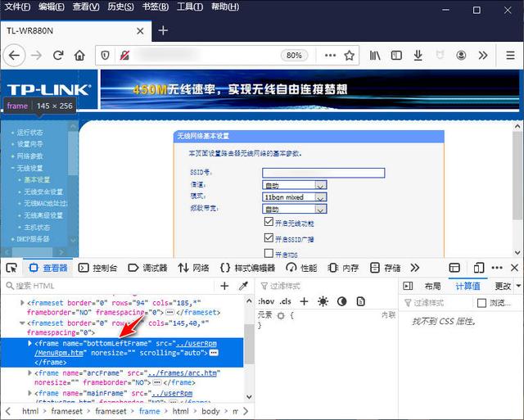
Task: Select html breadcrumb at start of path
Action: coord(30,411)
